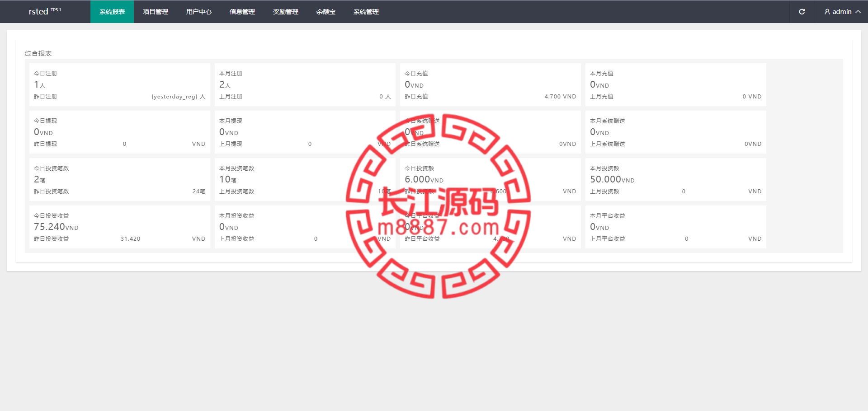Click the 75.240VND today investment income

(x=56, y=227)
